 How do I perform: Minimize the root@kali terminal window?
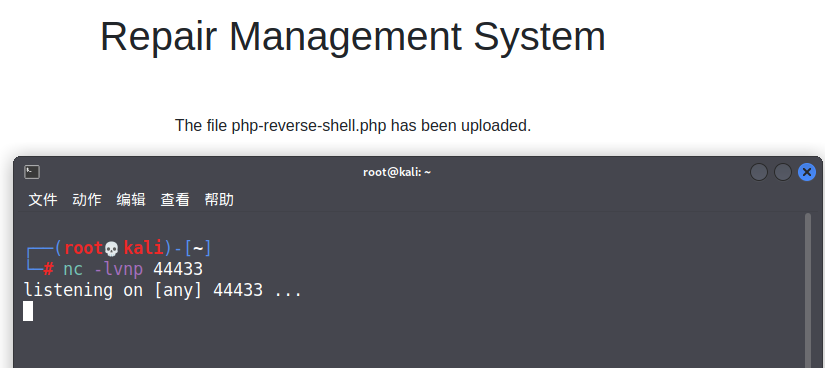click(x=759, y=172)
